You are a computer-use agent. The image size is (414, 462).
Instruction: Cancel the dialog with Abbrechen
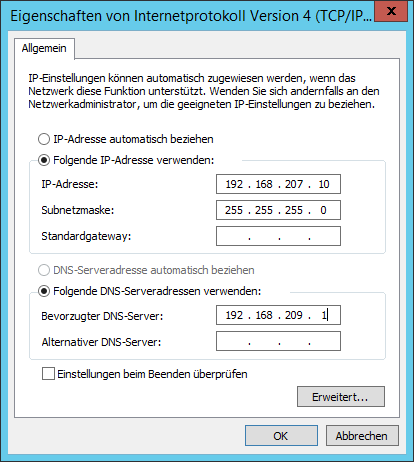tap(362, 436)
